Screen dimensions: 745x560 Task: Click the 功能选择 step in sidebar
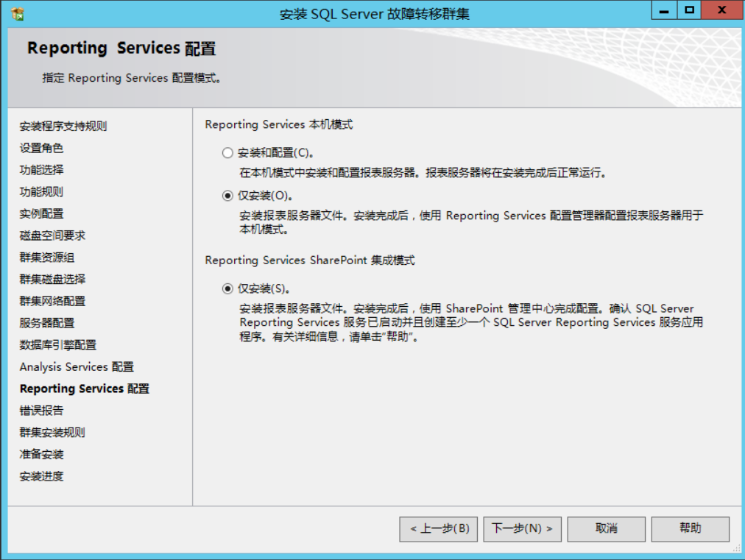tap(41, 170)
